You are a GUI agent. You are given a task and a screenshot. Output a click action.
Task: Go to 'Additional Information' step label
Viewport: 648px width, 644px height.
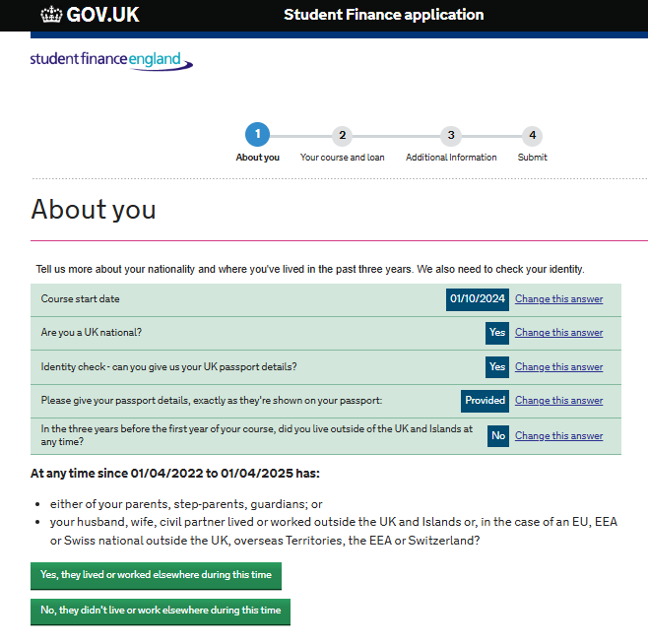point(451,158)
